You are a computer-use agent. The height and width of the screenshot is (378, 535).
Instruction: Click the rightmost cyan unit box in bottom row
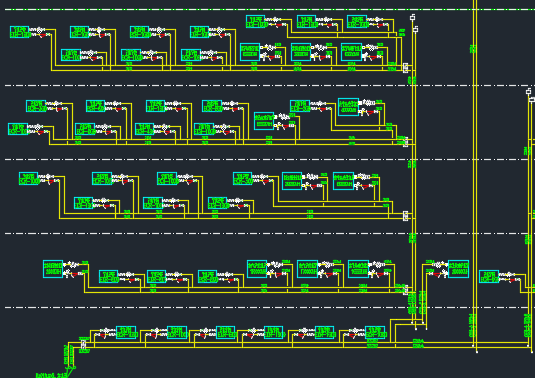pyautogui.click(x=375, y=332)
